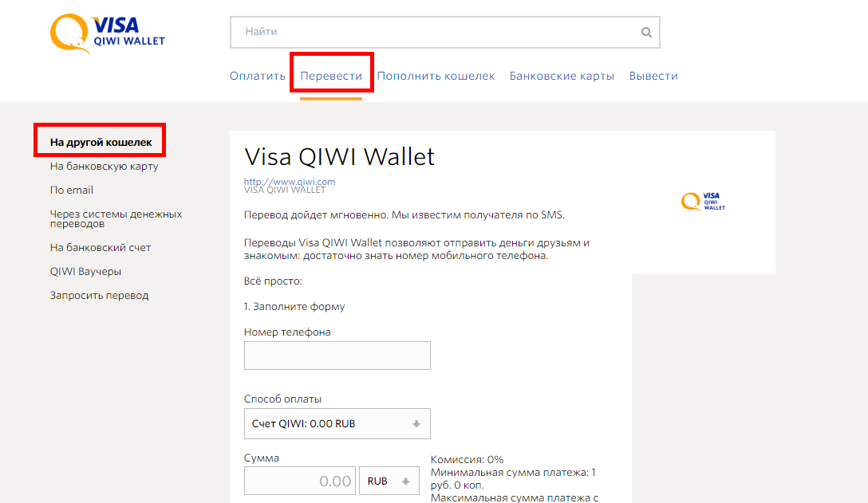Expand the RUB currency selector
The height and width of the screenshot is (503, 868).
pyautogui.click(x=389, y=481)
